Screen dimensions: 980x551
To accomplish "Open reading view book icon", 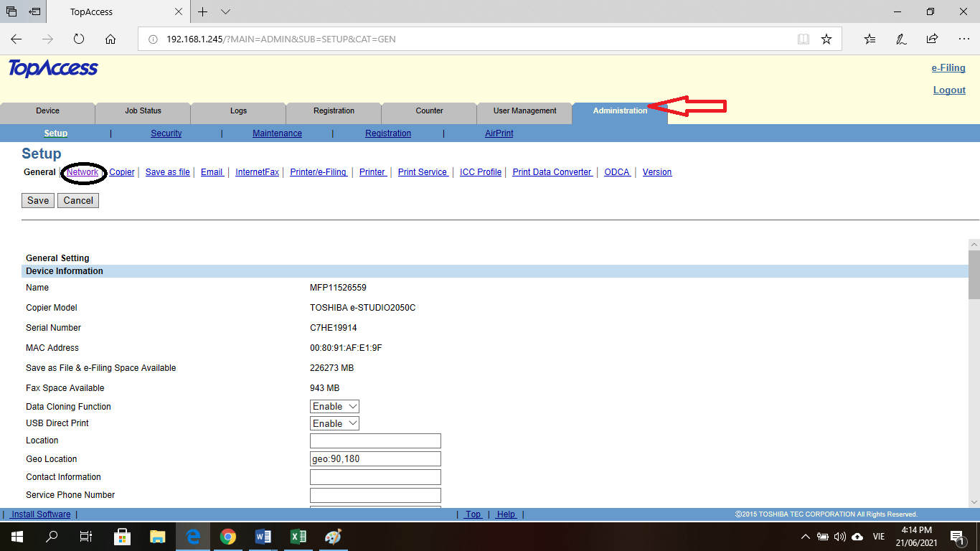I will click(x=804, y=39).
